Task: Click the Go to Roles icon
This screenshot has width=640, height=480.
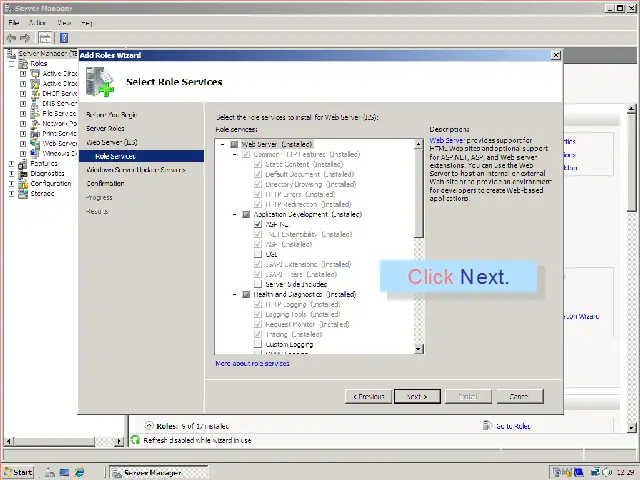Action: click(x=487, y=426)
